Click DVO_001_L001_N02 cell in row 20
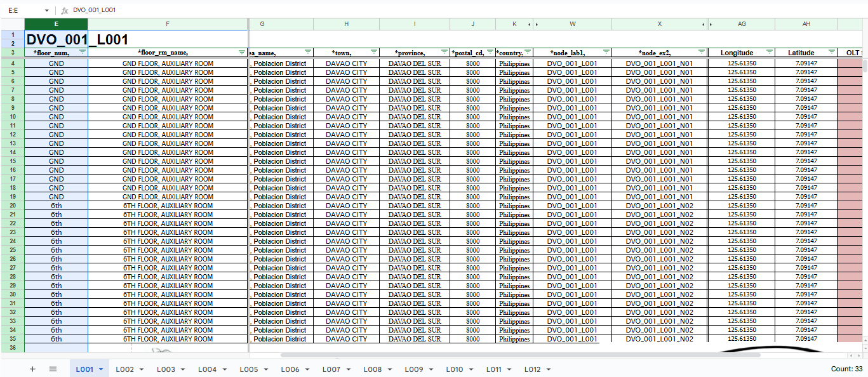868x377 pixels. (659, 206)
